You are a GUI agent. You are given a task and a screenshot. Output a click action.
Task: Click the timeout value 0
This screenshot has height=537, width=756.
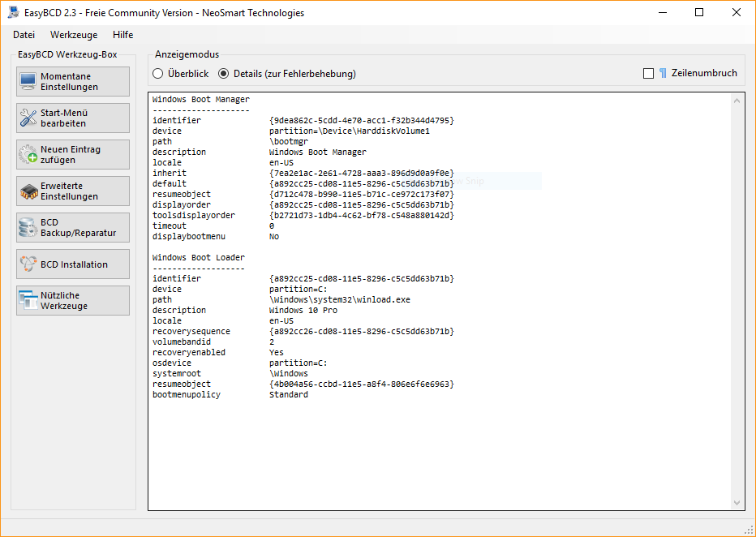(x=272, y=226)
